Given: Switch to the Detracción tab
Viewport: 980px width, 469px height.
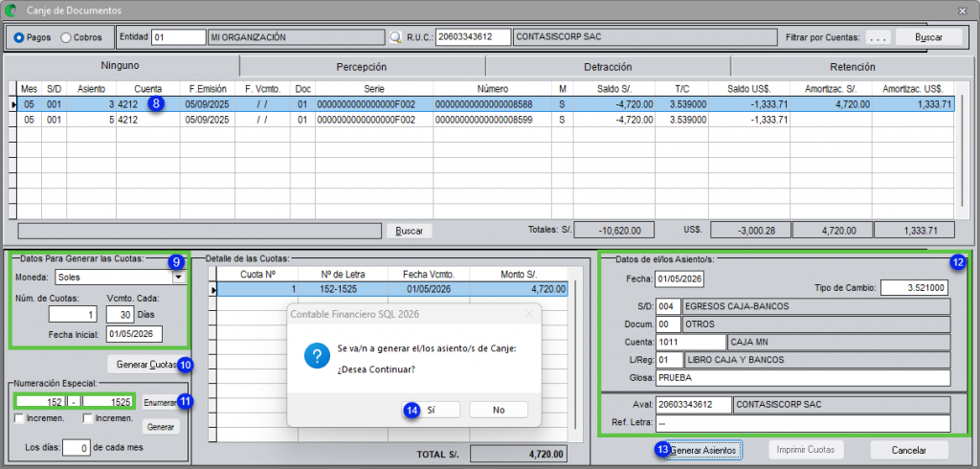Looking at the screenshot, I should (608, 66).
